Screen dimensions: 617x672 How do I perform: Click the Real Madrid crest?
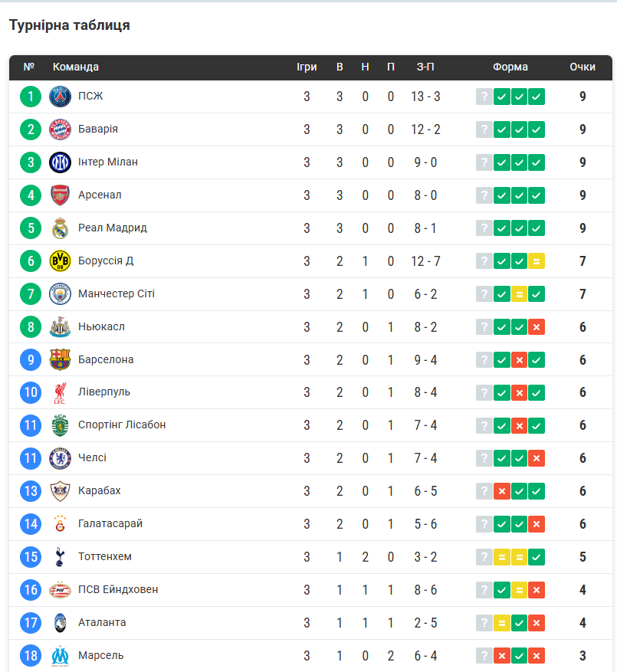click(60, 228)
